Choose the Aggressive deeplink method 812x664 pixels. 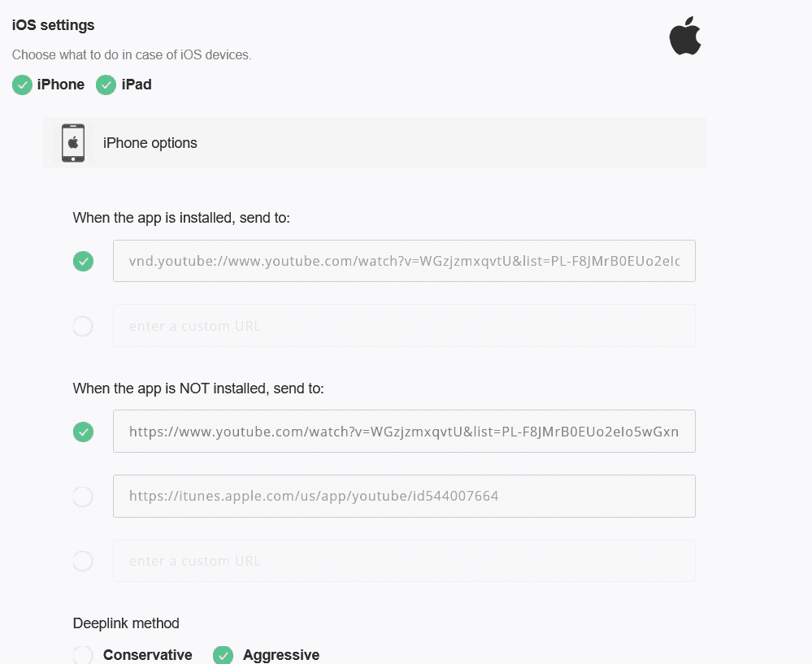[x=224, y=655]
